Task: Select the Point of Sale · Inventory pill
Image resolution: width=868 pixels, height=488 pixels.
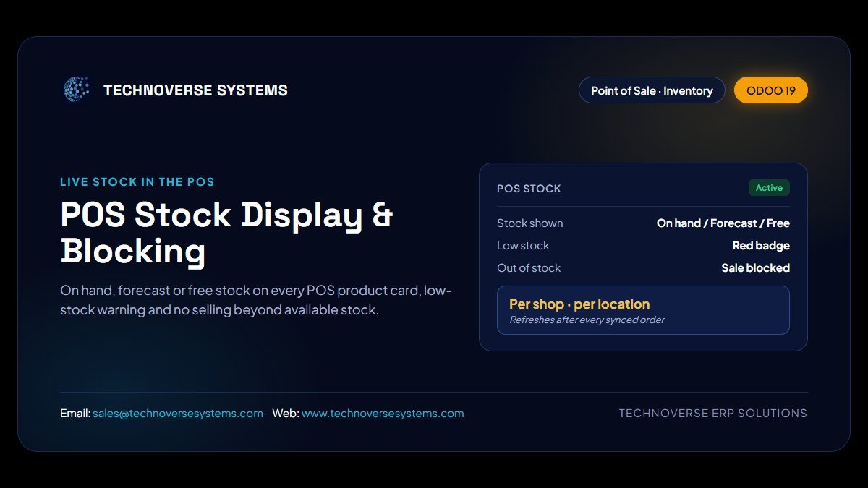Action: (652, 90)
